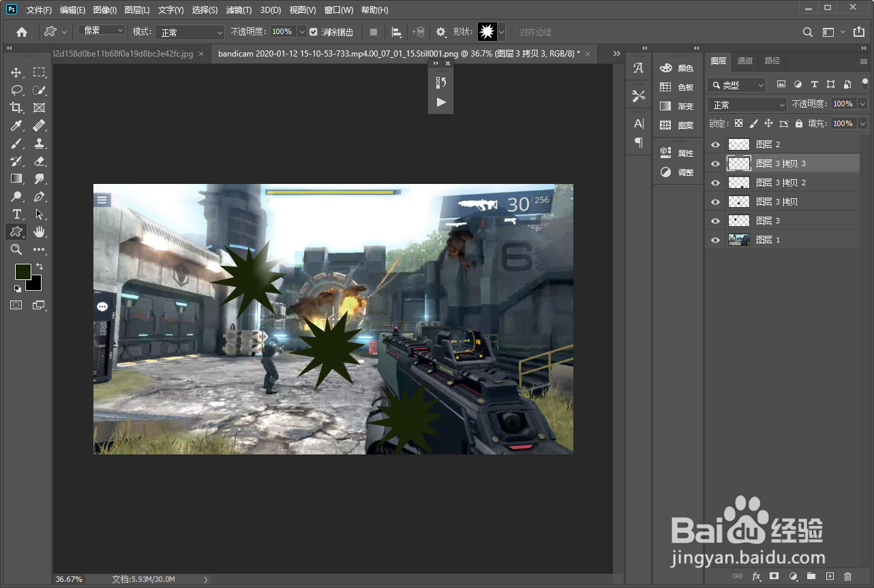874x588 pixels.
Task: Select the Pen tool
Action: click(x=39, y=196)
